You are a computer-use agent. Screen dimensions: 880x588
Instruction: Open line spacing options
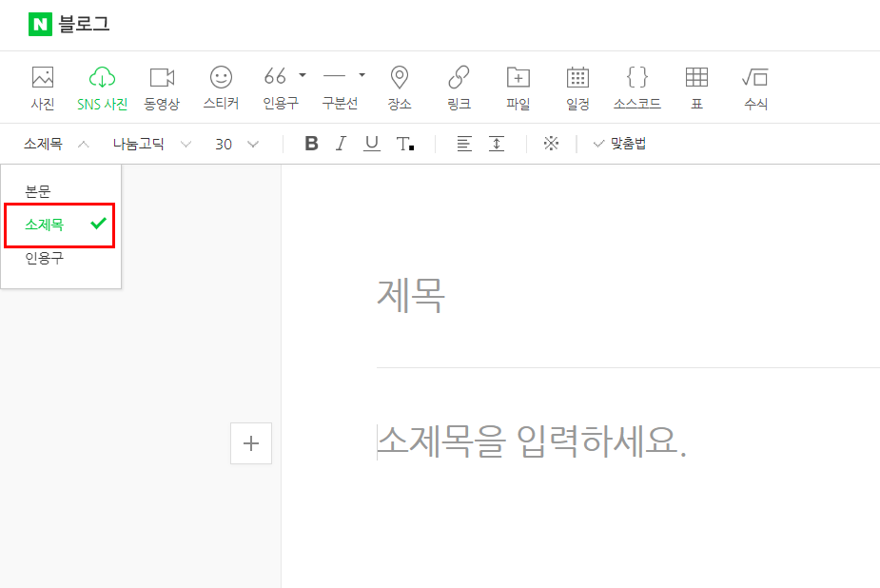click(496, 144)
